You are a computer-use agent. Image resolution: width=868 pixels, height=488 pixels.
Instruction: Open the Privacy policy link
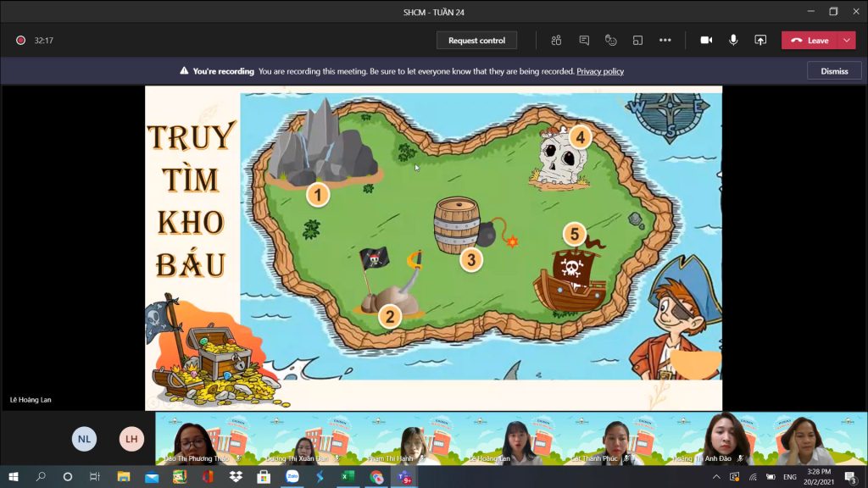click(x=600, y=71)
